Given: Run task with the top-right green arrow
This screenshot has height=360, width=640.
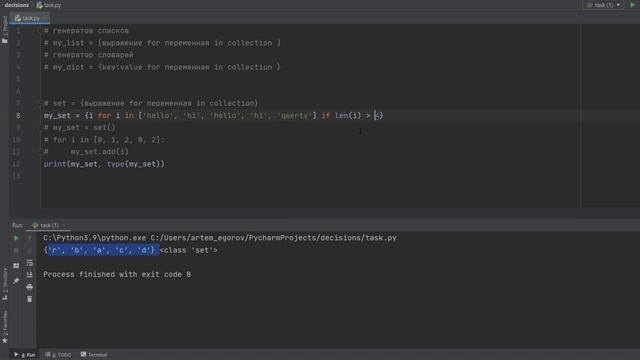Looking at the screenshot, I should point(632,5).
